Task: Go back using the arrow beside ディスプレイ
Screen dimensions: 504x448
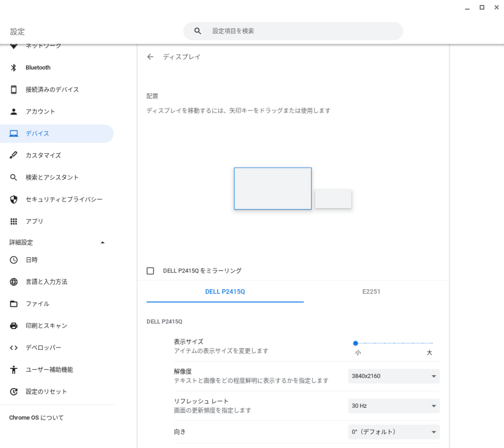Action: point(150,57)
